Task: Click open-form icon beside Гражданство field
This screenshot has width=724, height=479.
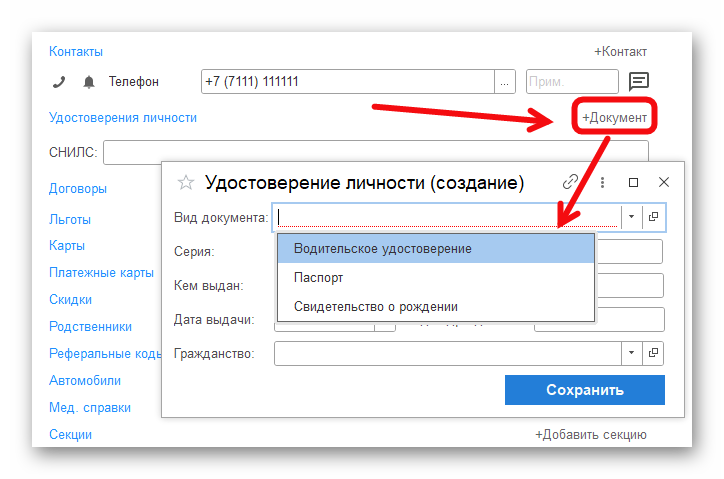Action: click(653, 353)
